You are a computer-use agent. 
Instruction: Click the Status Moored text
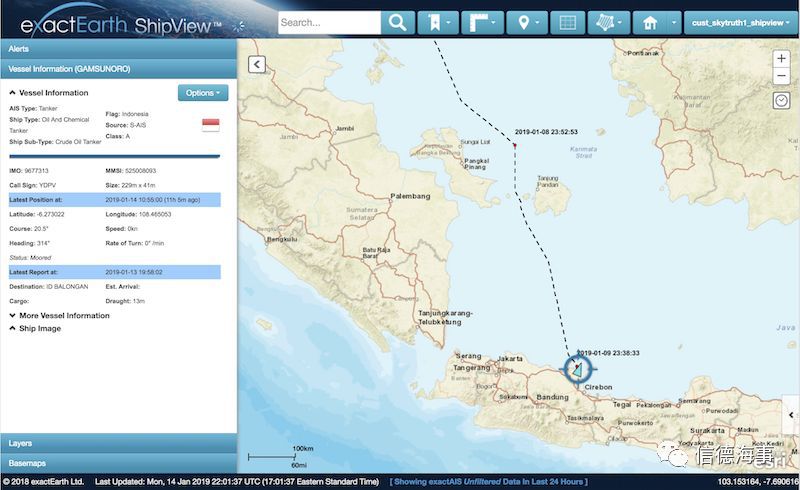(30, 258)
